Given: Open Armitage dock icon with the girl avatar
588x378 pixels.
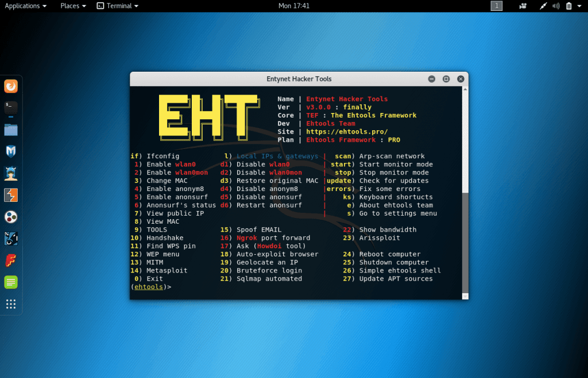Looking at the screenshot, I should coord(11,173).
